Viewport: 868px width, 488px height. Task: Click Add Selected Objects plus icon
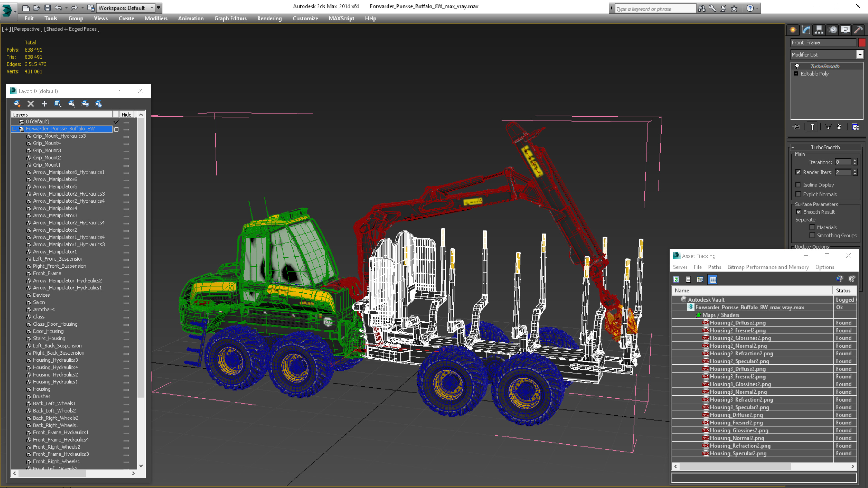click(x=44, y=104)
